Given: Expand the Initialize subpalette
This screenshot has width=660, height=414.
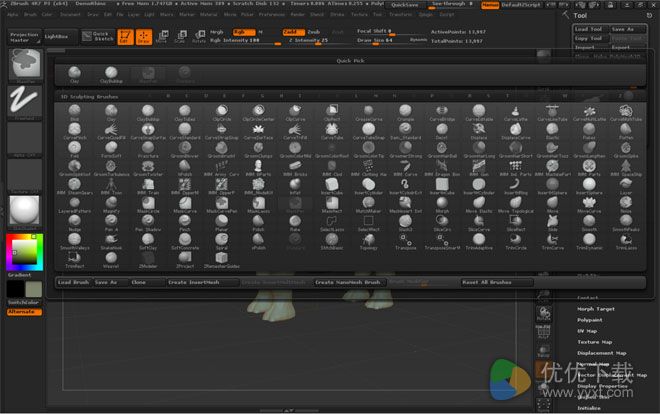Looking at the screenshot, I should [x=589, y=408].
